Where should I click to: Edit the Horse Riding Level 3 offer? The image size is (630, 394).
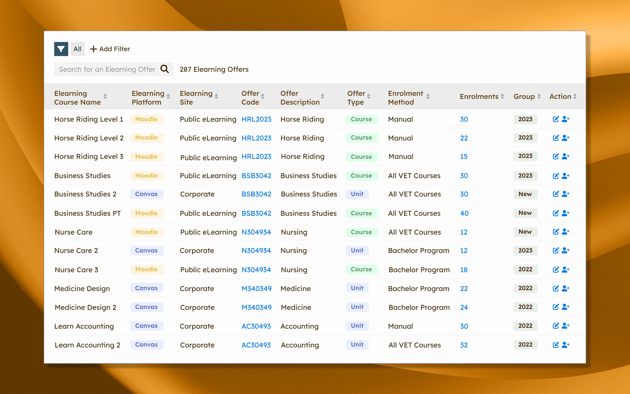(556, 156)
